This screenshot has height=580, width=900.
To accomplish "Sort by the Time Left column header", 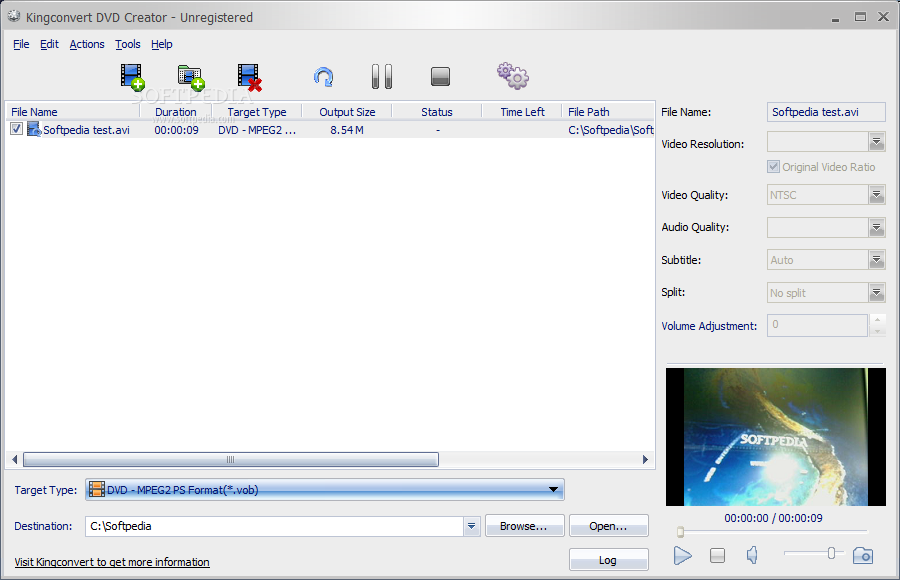I will click(522, 112).
